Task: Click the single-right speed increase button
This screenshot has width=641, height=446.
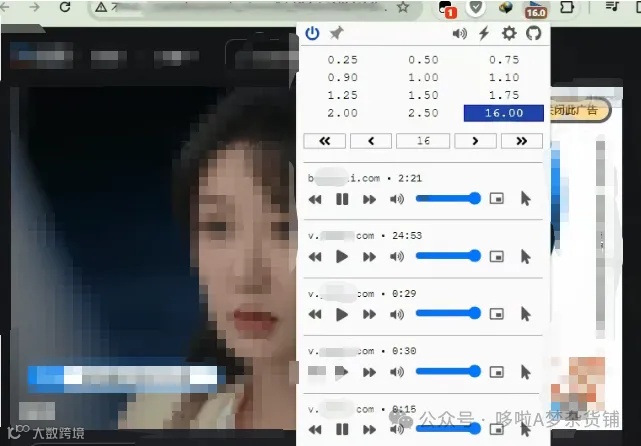Action: click(475, 141)
